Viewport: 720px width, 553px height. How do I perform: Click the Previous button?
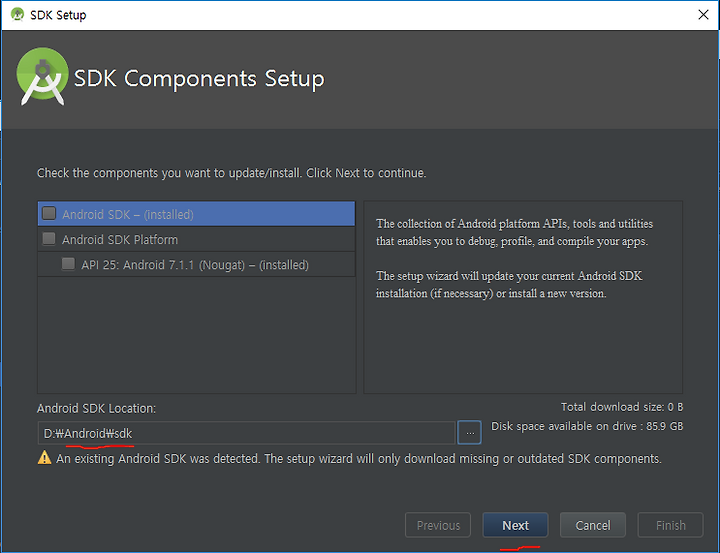(x=438, y=525)
